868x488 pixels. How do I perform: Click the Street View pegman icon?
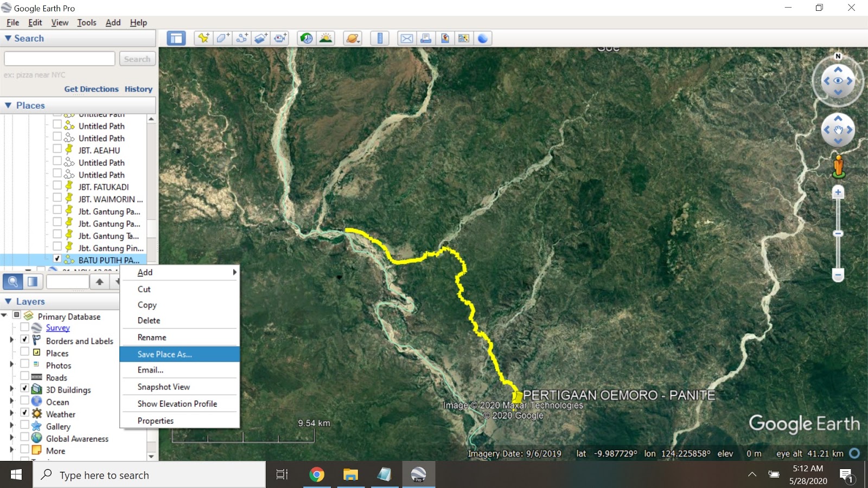[838, 166]
